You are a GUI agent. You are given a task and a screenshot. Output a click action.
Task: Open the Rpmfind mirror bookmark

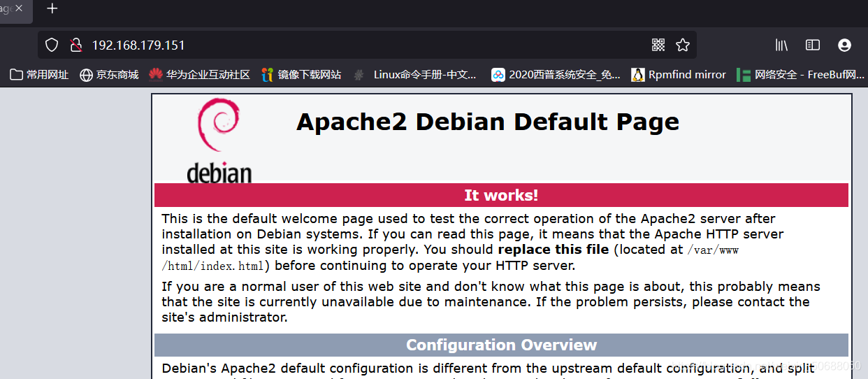click(x=679, y=75)
